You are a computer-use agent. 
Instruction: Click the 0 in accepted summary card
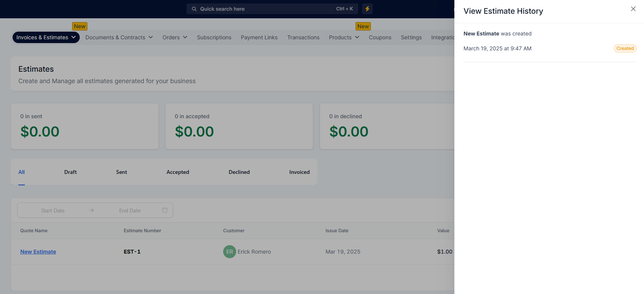(239, 126)
